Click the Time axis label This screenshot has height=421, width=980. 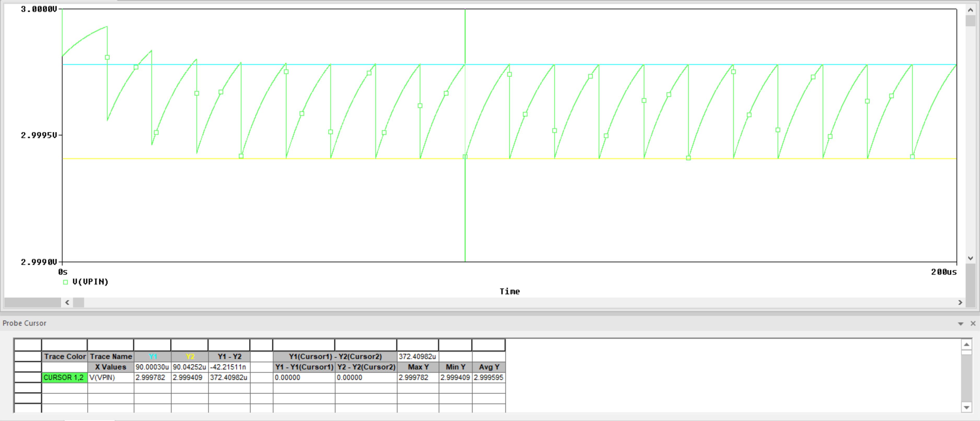click(509, 292)
